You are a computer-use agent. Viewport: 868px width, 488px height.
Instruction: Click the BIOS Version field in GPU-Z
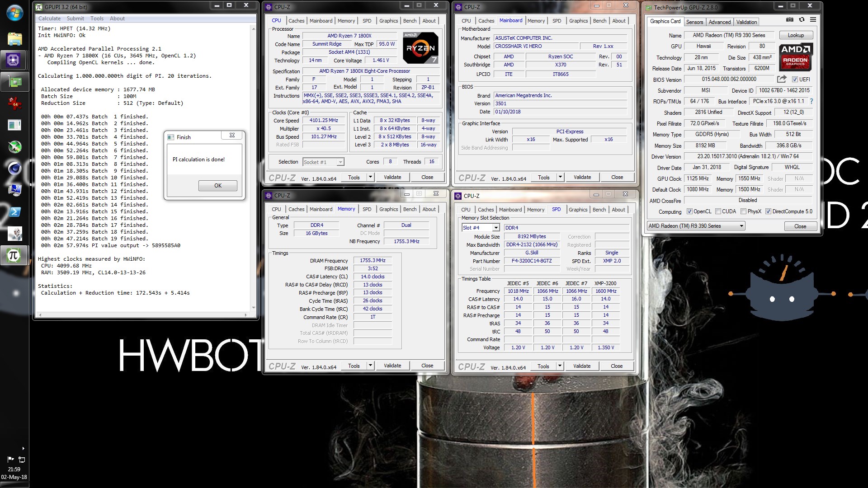pos(729,79)
